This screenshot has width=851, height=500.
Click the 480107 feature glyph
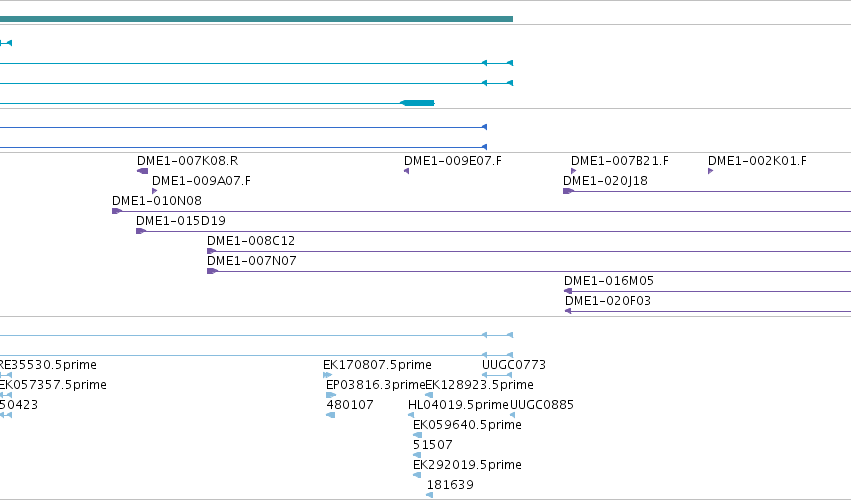pos(331,415)
